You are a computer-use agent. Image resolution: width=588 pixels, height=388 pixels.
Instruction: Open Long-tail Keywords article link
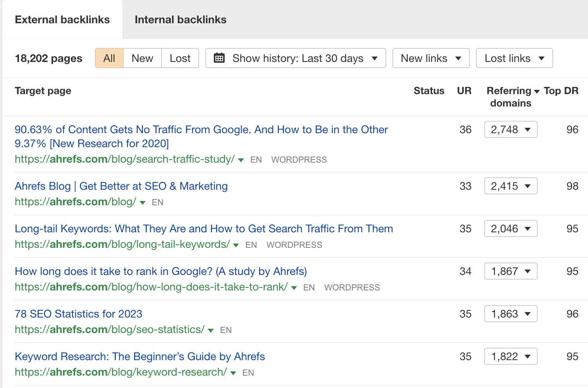click(x=204, y=229)
